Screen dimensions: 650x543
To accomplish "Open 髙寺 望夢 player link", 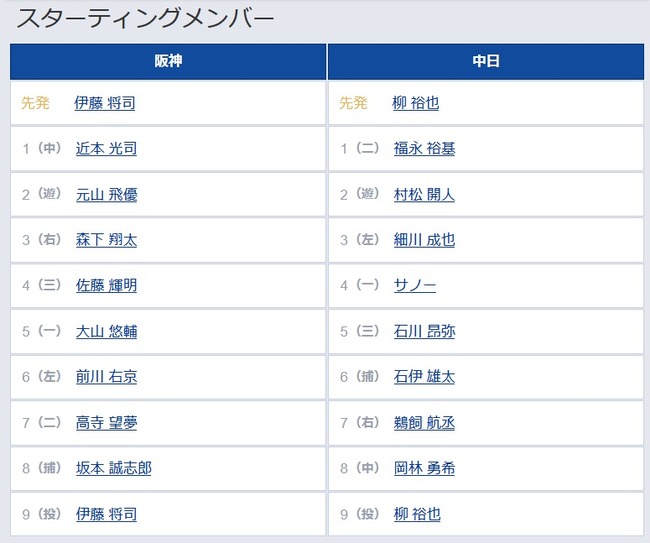I will (106, 423).
